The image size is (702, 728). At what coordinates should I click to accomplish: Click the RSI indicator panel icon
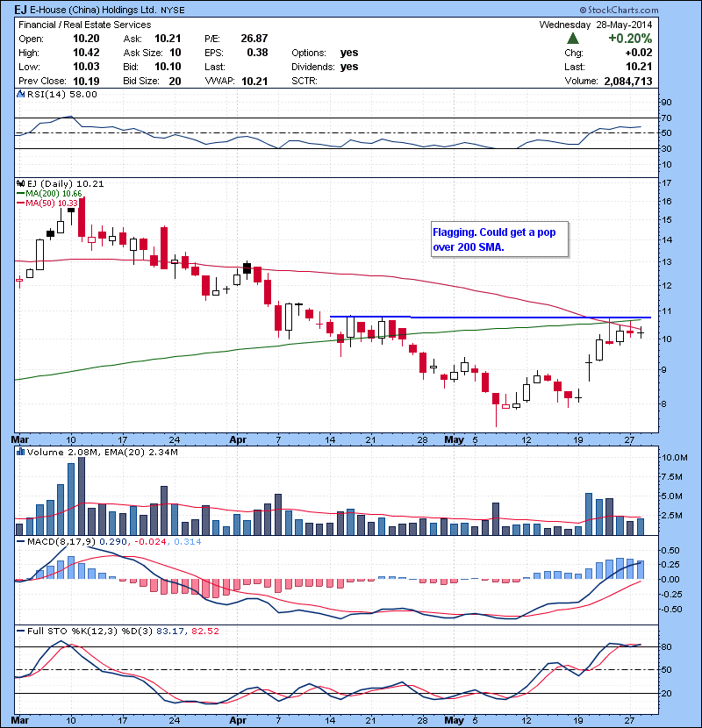tap(20, 94)
